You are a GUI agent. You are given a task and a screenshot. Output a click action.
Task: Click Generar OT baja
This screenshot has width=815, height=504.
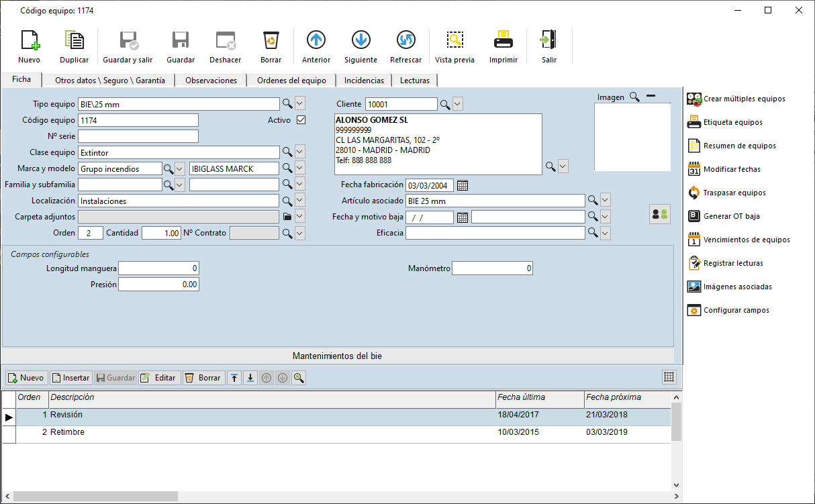coord(724,216)
